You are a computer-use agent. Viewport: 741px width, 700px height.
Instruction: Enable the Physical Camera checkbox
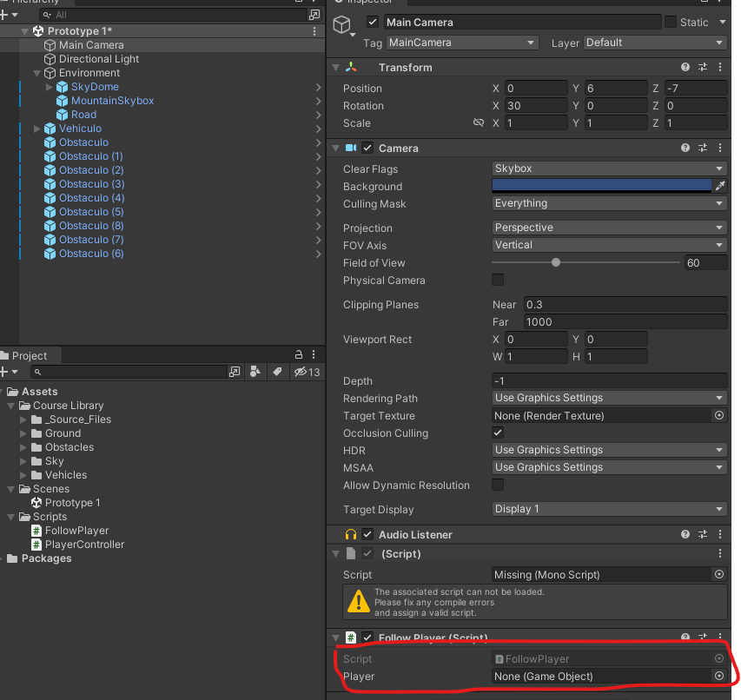click(x=498, y=280)
